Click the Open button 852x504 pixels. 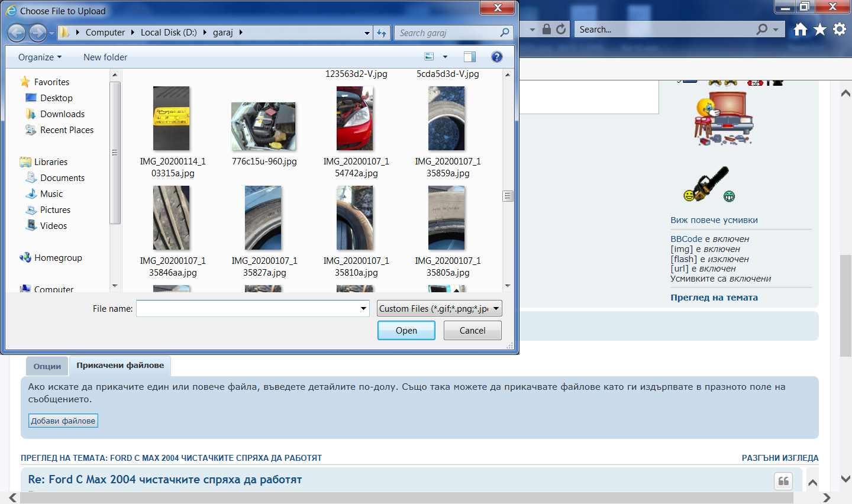coord(406,330)
